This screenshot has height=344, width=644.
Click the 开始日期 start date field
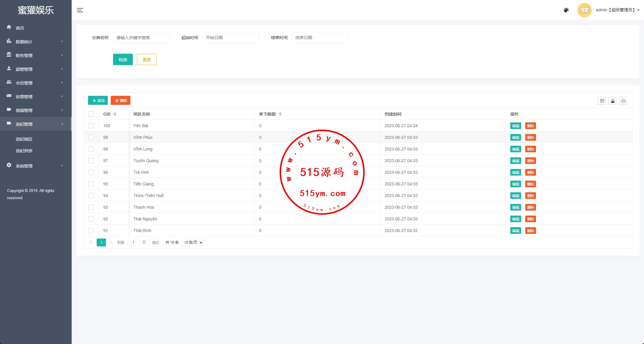point(230,38)
